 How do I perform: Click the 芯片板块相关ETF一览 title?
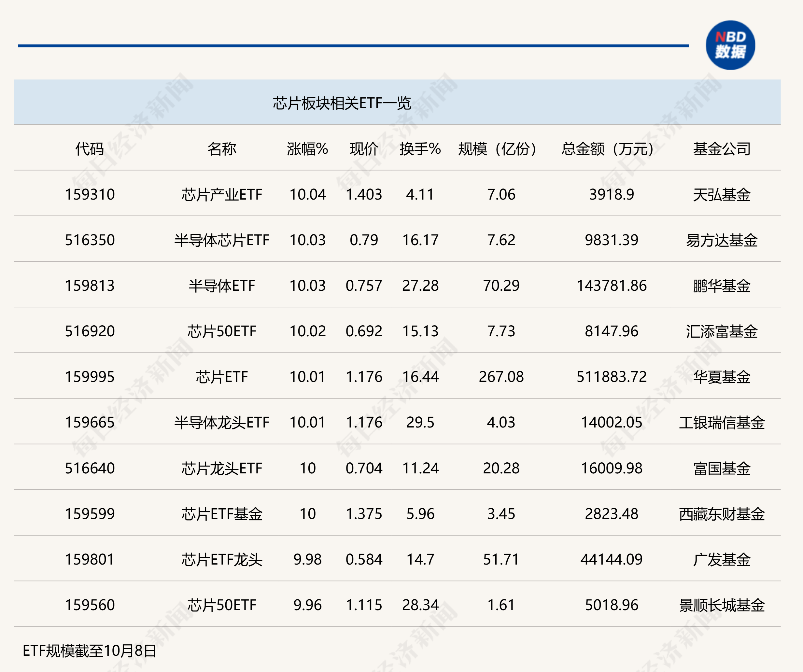[x=342, y=103]
